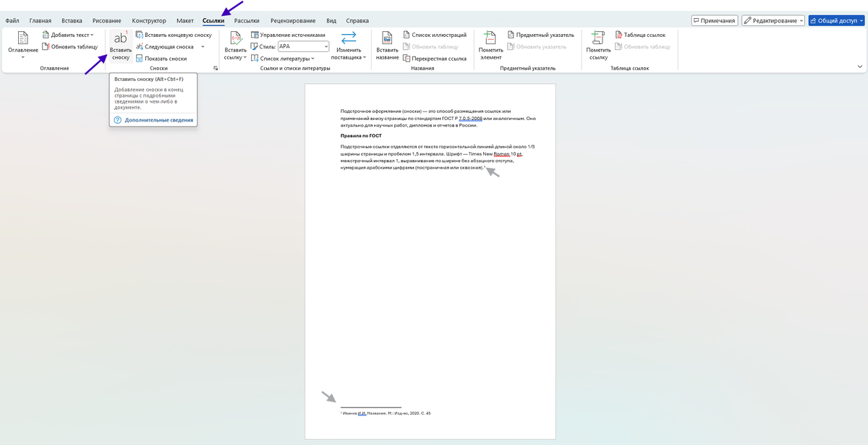
Task: Click Перекрестная ссылка
Action: pyautogui.click(x=434, y=58)
